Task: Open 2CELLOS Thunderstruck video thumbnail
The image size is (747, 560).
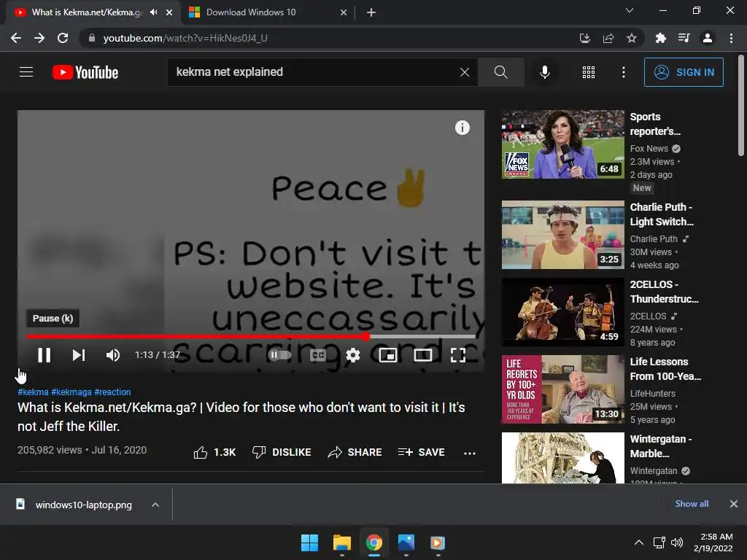Action: [x=562, y=312]
